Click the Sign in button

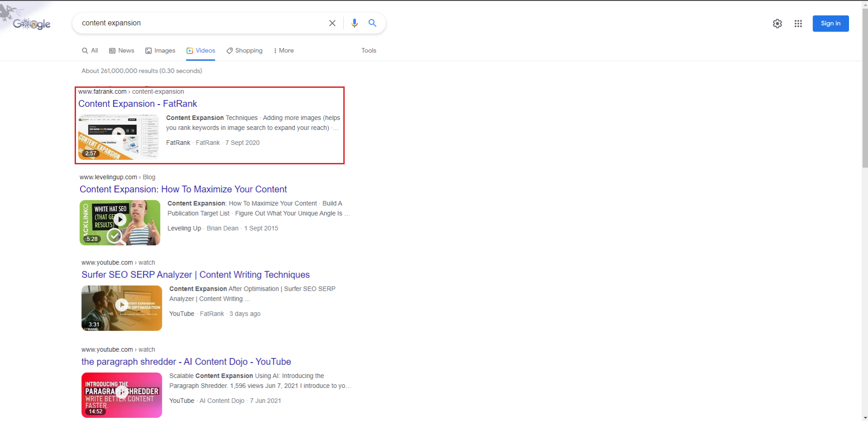(830, 24)
